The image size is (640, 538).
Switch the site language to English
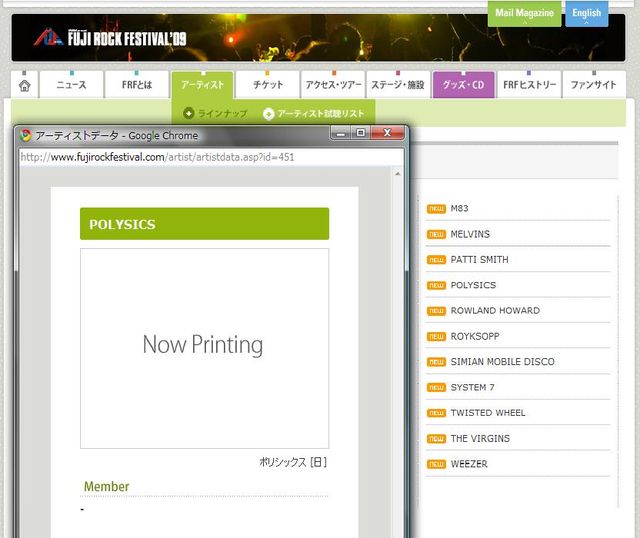[x=586, y=13]
